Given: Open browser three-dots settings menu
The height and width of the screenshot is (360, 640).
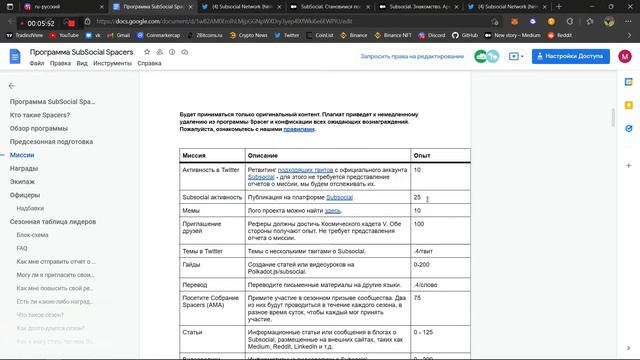Looking at the screenshot, I should point(628,22).
